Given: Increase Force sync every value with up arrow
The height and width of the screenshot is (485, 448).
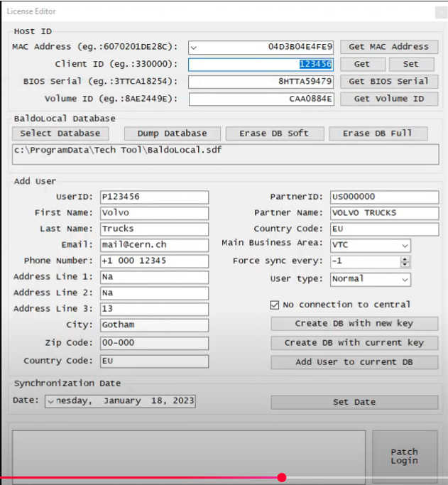Looking at the screenshot, I should tap(405, 259).
